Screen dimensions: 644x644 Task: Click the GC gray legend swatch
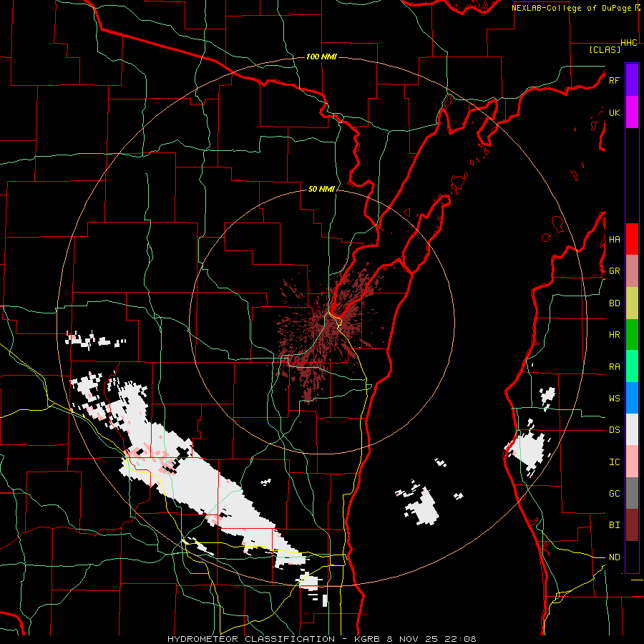coord(632,493)
